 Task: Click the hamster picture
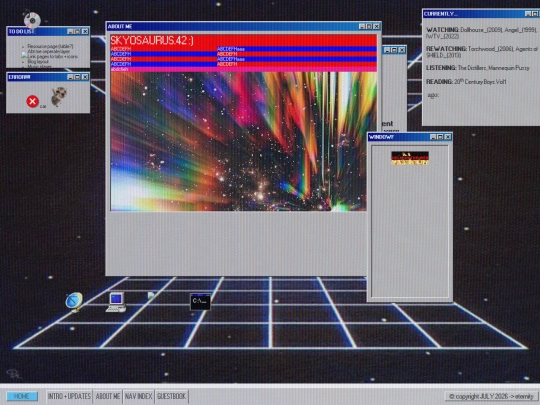tap(59, 96)
